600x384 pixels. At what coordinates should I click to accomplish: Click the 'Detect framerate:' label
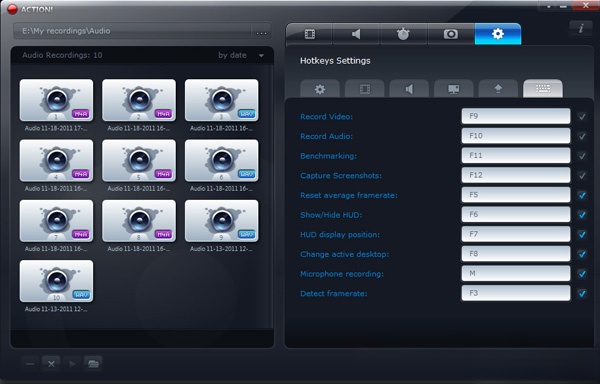pos(334,293)
